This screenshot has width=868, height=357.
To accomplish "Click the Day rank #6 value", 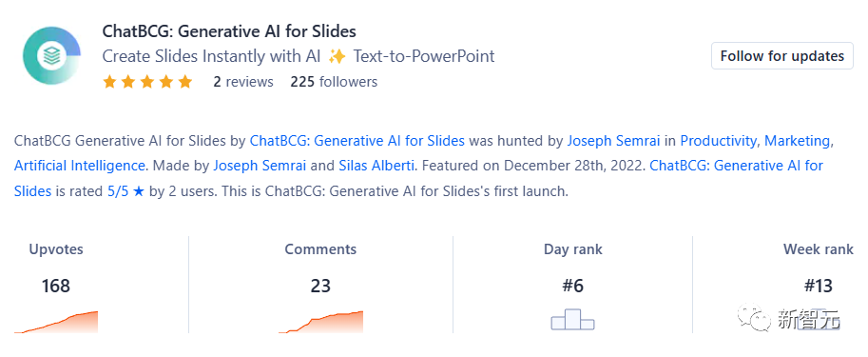I will pos(572,286).
